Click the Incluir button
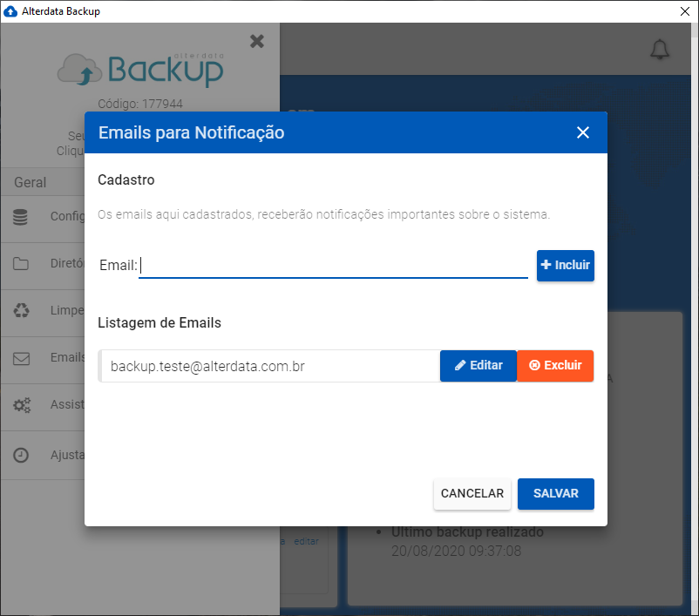699x616 pixels. (x=566, y=265)
